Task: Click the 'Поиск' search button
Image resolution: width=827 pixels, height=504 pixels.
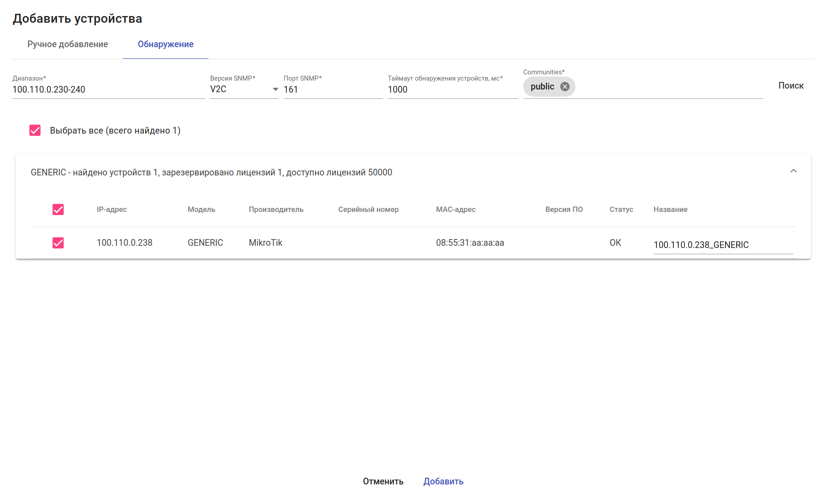Action: [790, 86]
